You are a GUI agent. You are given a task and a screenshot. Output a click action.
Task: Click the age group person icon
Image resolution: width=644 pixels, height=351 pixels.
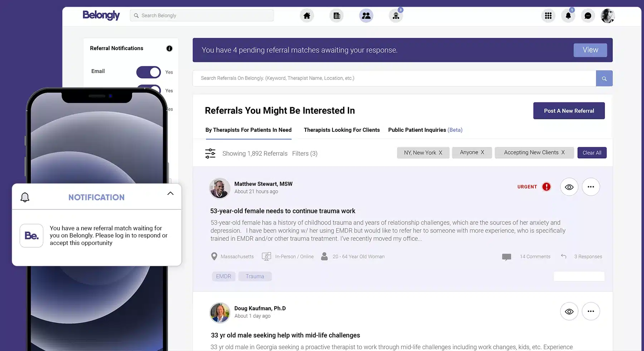point(324,256)
